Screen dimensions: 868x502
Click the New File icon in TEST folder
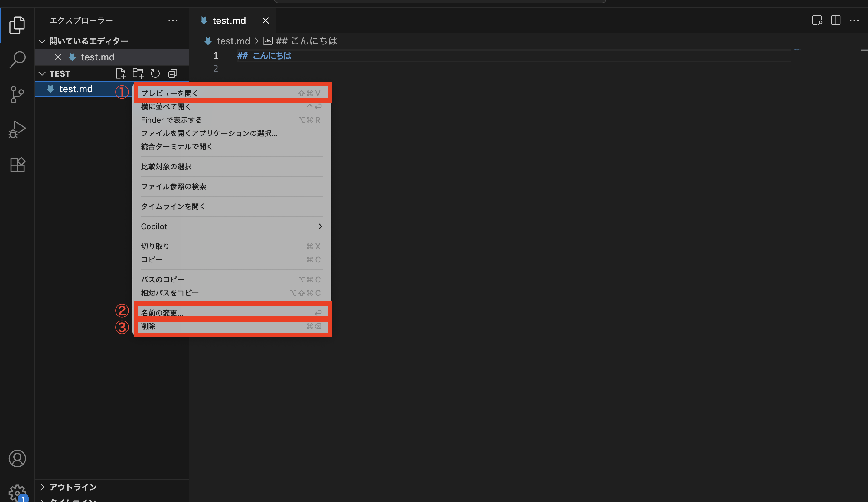click(121, 73)
